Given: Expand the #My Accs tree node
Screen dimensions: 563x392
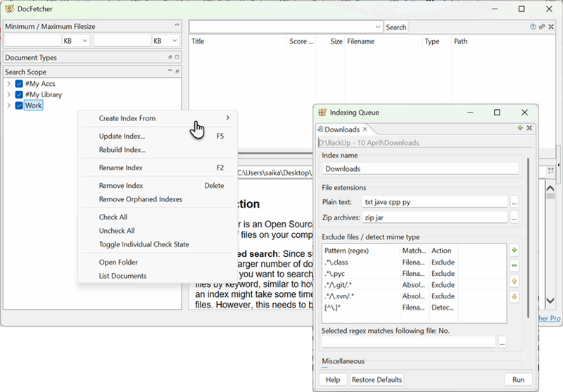Looking at the screenshot, I should [9, 84].
